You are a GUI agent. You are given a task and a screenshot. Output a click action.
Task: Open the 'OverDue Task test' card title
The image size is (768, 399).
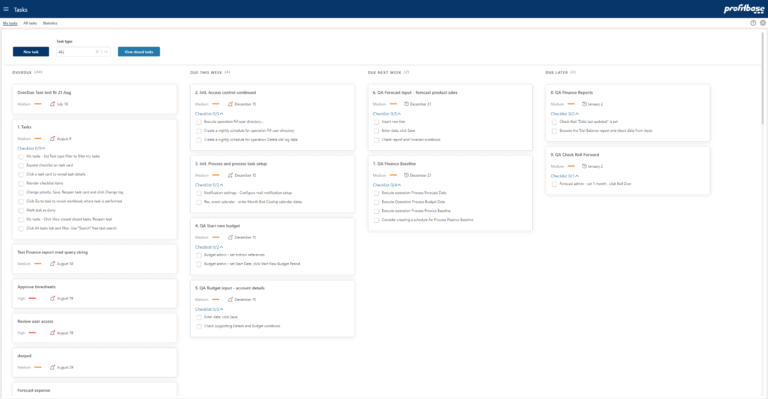pyautogui.click(x=44, y=93)
